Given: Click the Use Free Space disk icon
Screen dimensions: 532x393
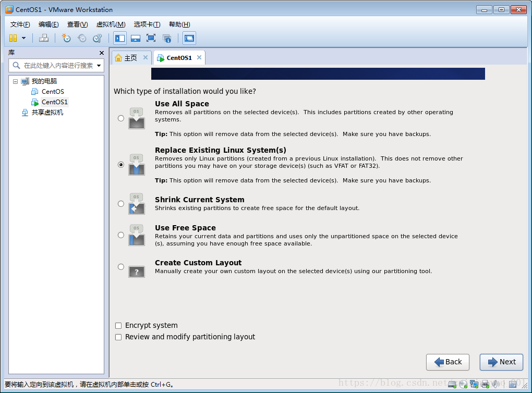Looking at the screenshot, I should pos(137,235).
